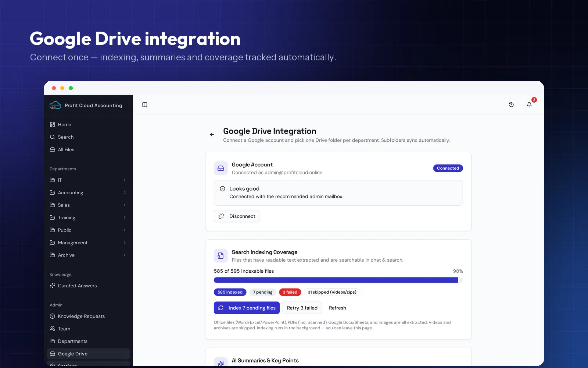
Task: Click the Training folder icon
Action: [53, 218]
